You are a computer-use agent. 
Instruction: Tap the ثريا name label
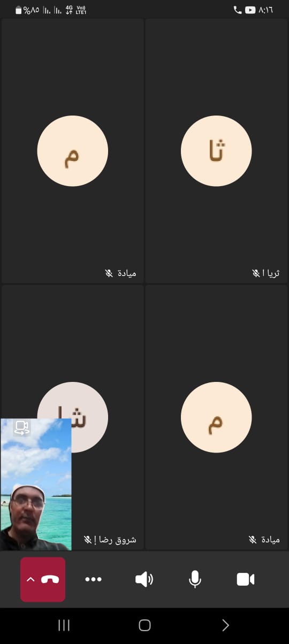[x=271, y=273]
